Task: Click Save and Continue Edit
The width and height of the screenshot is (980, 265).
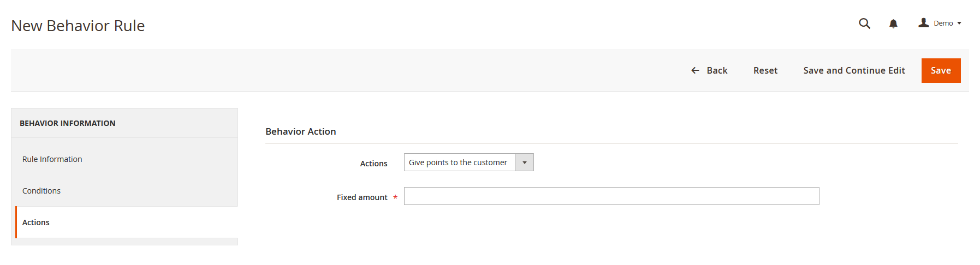Action: pos(854,70)
